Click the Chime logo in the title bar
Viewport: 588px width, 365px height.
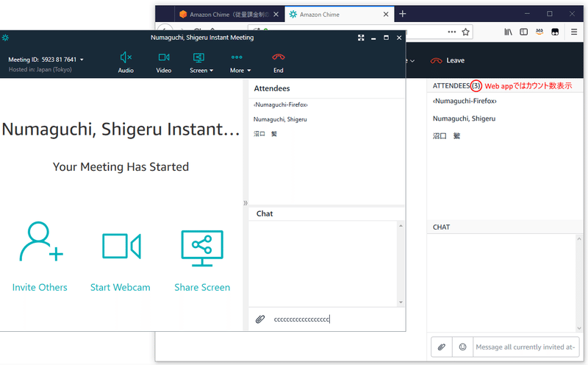[x=5, y=38]
